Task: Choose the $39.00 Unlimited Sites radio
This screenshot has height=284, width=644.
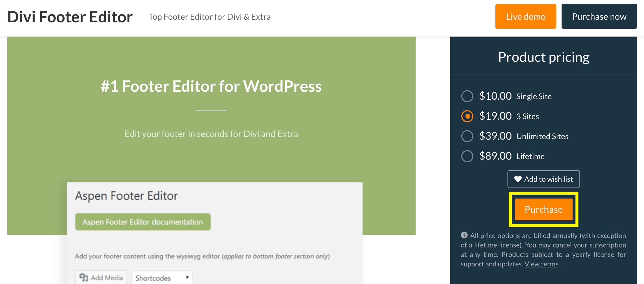Action: coord(467,136)
